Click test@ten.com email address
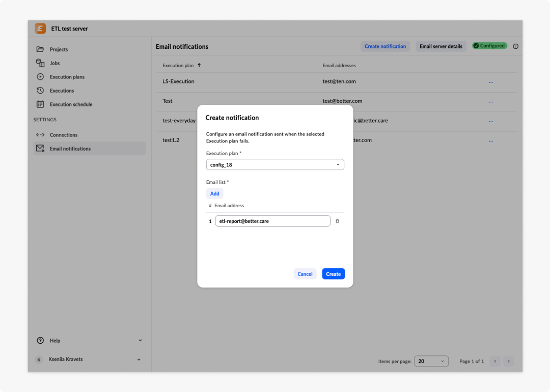Image resolution: width=550 pixels, height=392 pixels. tap(339, 81)
